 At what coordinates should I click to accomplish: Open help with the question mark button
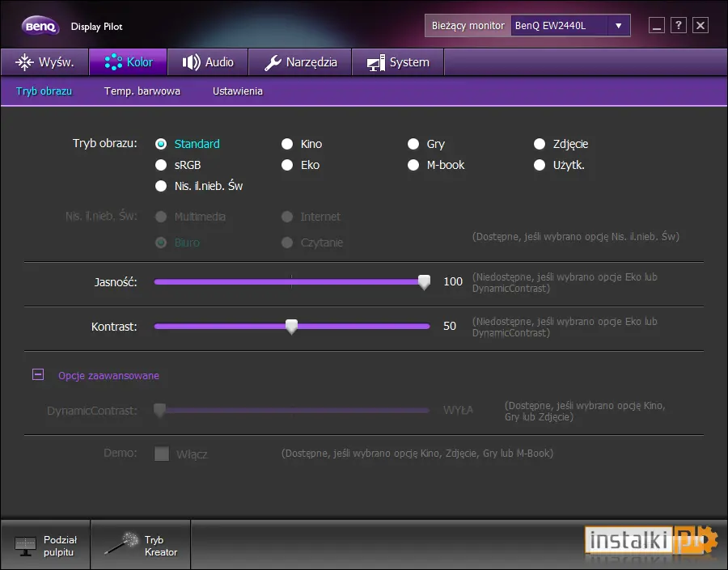[x=679, y=25]
